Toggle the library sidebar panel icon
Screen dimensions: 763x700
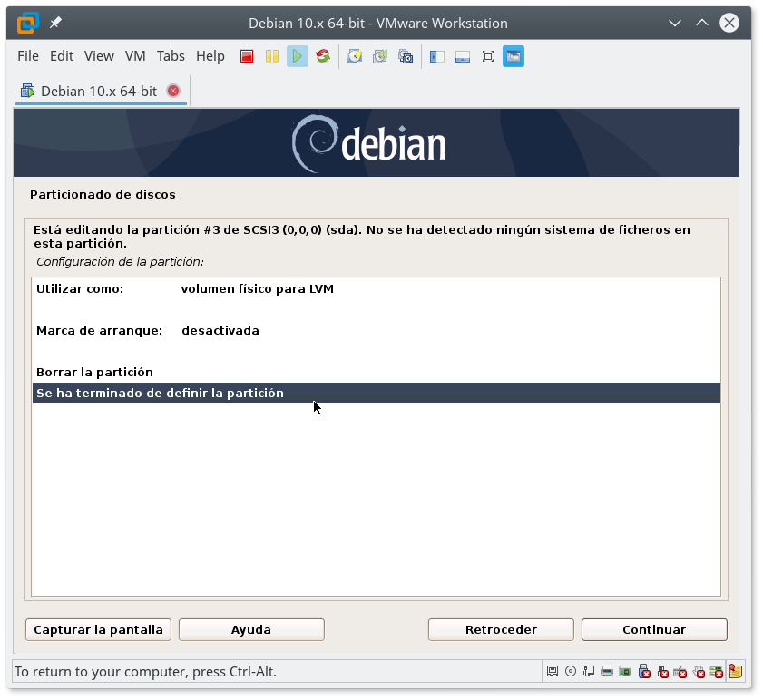437,57
